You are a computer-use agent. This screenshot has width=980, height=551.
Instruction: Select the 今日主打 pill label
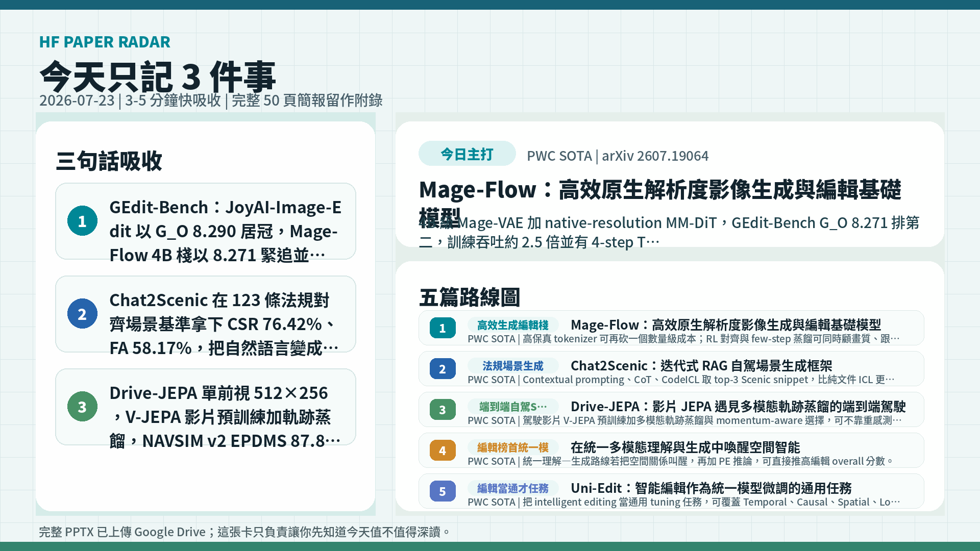(x=467, y=154)
